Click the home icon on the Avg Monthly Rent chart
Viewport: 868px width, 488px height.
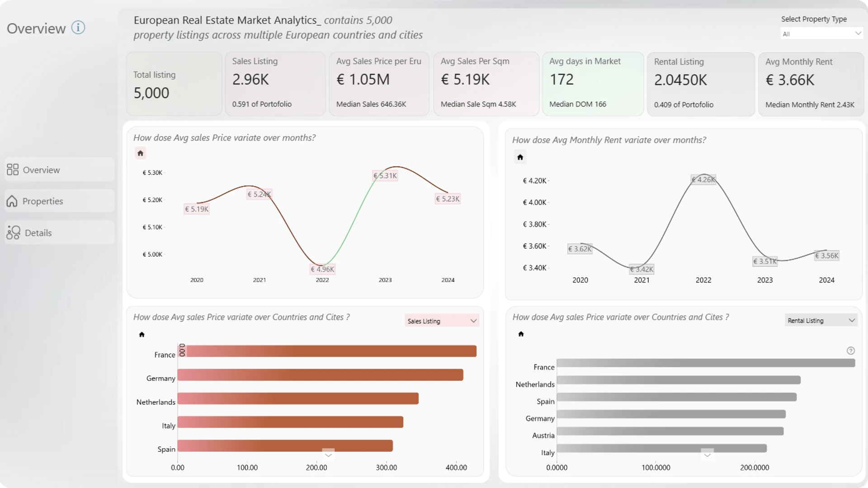[520, 157]
